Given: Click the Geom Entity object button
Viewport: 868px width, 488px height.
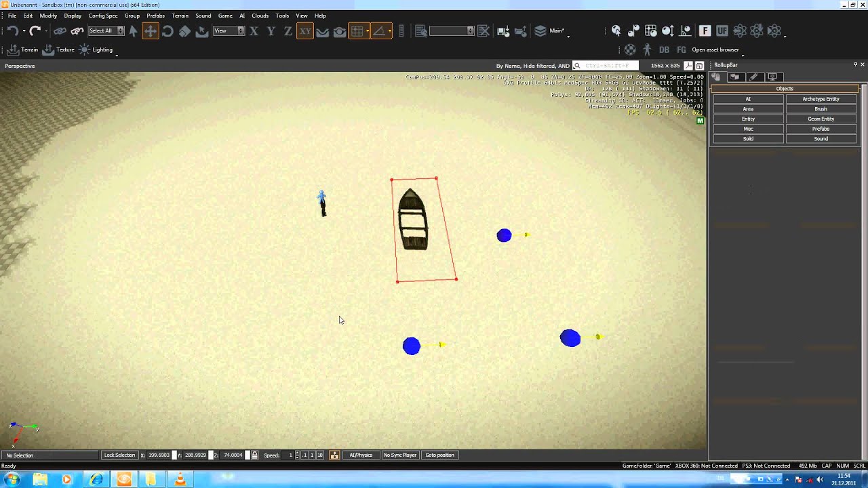Looking at the screenshot, I should tap(821, 119).
